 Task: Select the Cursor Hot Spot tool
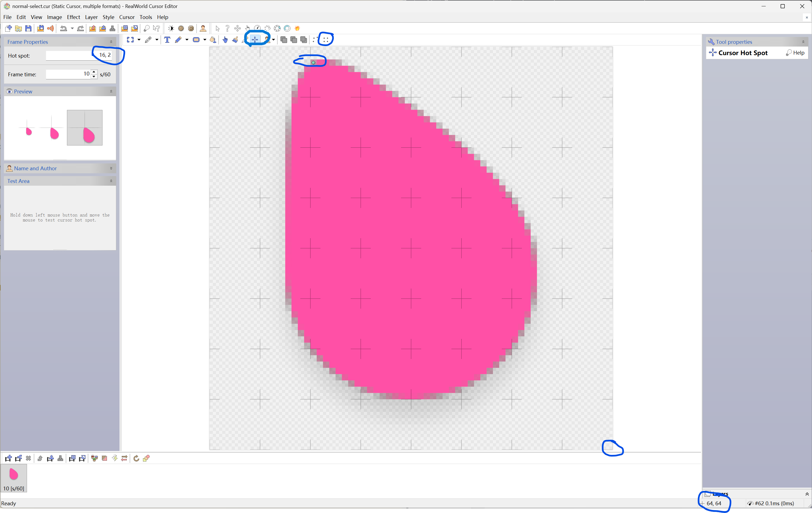click(x=255, y=40)
